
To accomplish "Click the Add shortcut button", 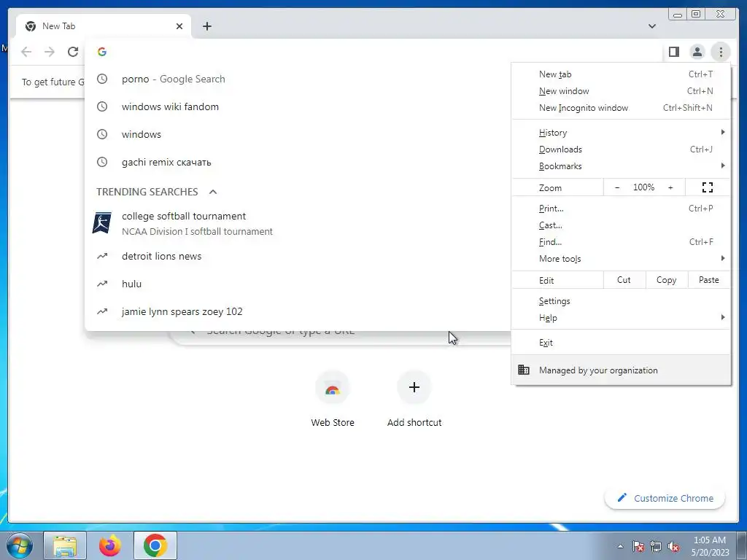I will click(x=414, y=399).
